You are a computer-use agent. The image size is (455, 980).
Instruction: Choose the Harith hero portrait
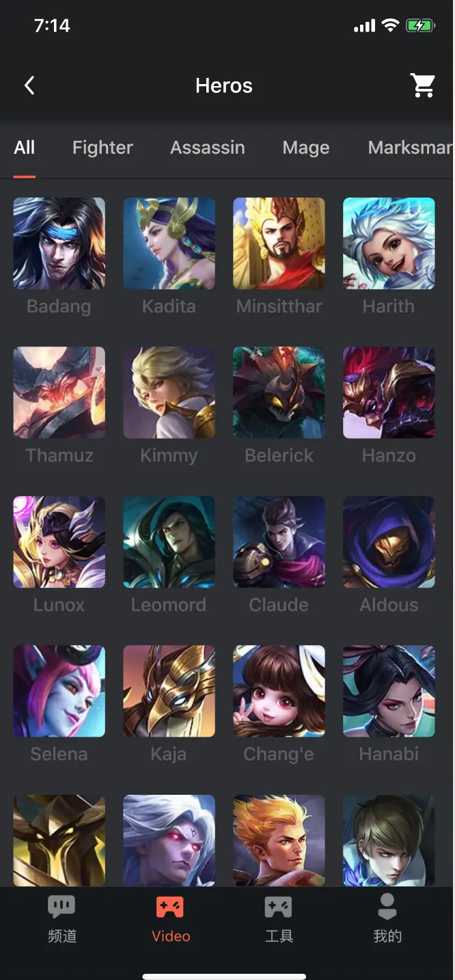click(389, 243)
